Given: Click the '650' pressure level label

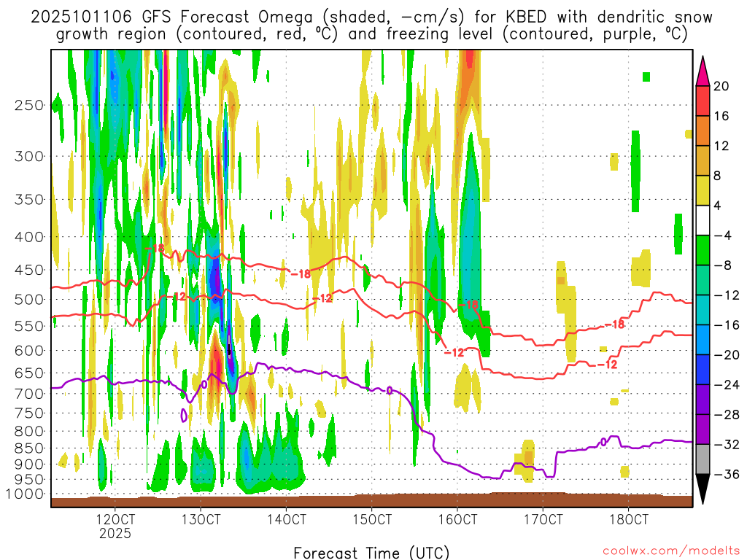Looking at the screenshot, I should (x=29, y=373).
